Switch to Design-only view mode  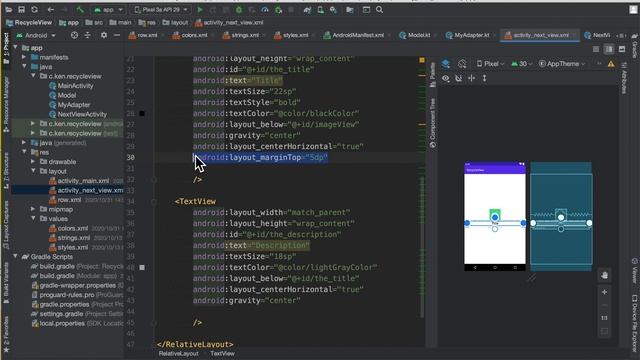pos(622,49)
